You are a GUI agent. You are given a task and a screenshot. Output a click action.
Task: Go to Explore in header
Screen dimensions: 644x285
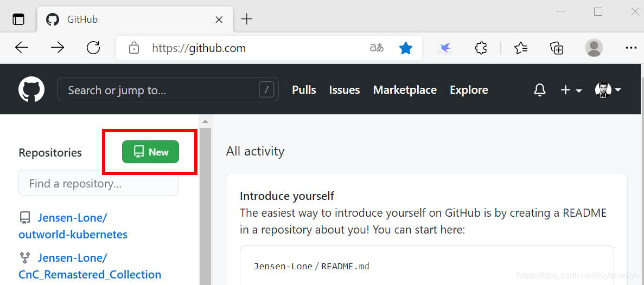click(469, 90)
